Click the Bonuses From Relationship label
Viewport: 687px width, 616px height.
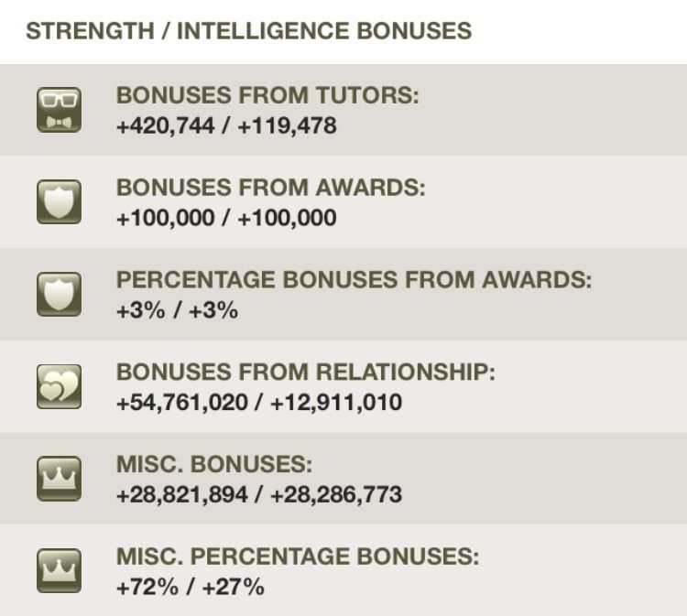click(306, 373)
